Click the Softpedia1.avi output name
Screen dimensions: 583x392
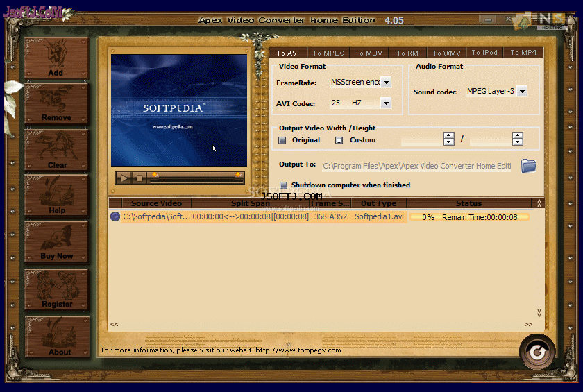[x=379, y=216]
